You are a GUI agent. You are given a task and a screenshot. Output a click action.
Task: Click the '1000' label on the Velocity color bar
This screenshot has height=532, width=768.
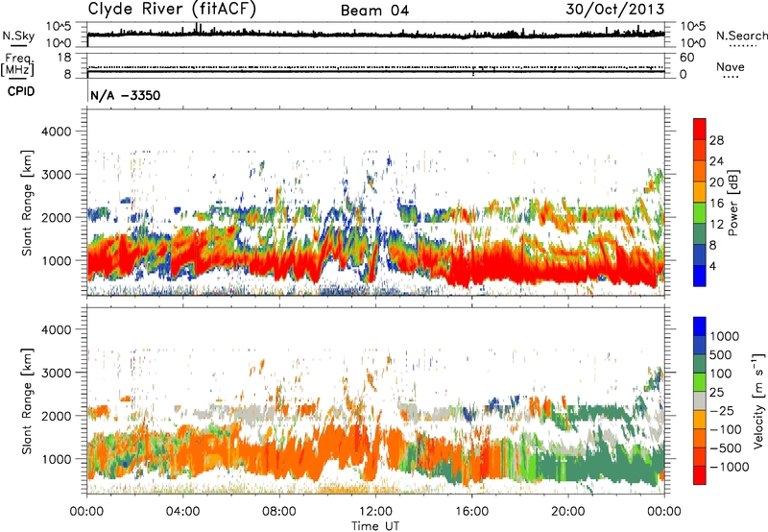[x=725, y=336]
